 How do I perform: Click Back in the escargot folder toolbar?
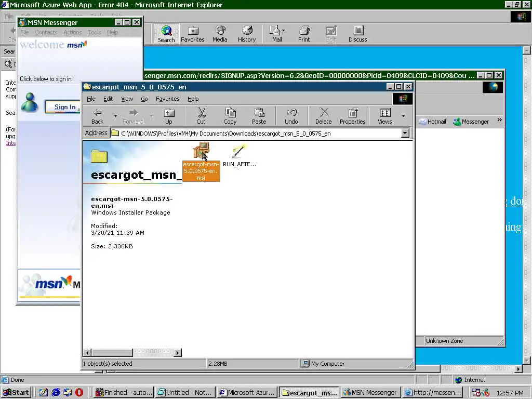coord(97,116)
